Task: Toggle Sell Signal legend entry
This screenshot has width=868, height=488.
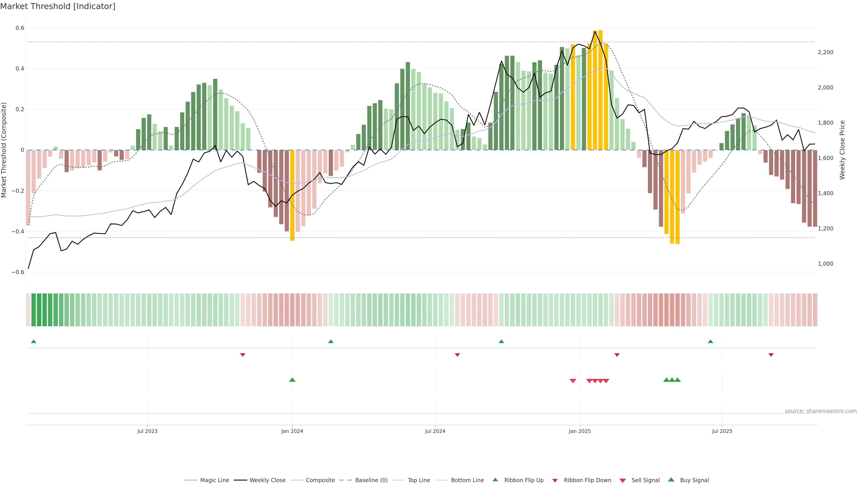Action: click(645, 480)
